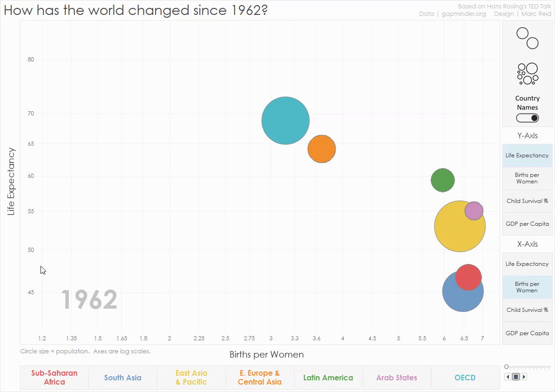Step back one year with left arrow
555x392 pixels.
coord(508,377)
